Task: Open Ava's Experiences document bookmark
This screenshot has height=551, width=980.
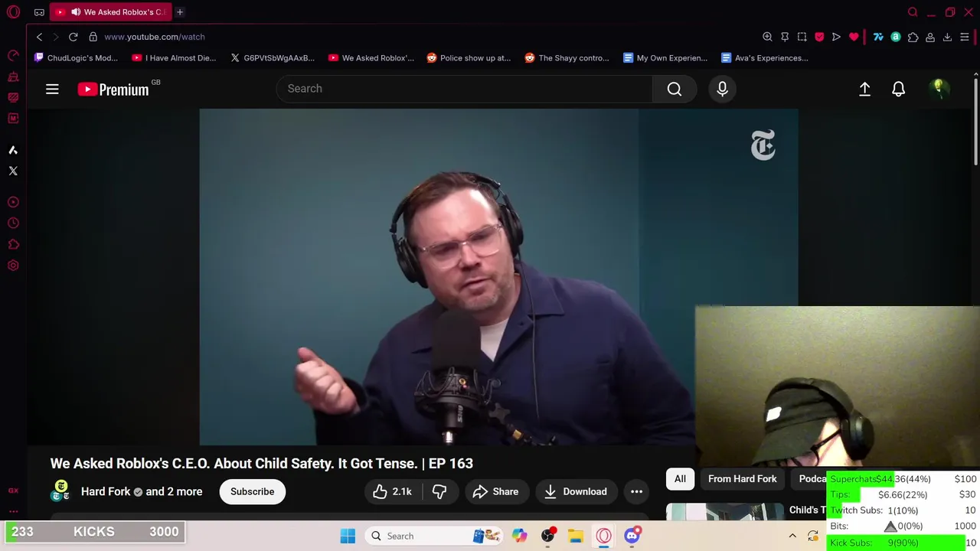Action: point(764,58)
